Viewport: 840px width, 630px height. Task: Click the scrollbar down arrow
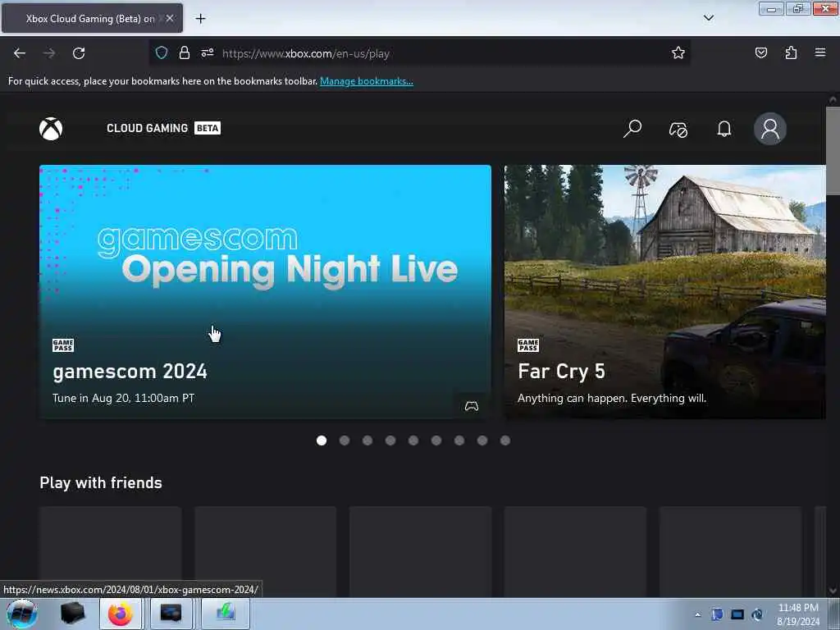[833, 591]
